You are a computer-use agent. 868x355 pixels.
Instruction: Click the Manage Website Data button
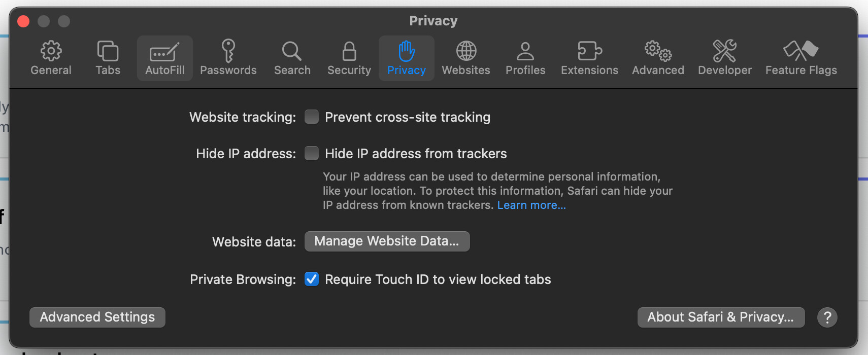(387, 241)
